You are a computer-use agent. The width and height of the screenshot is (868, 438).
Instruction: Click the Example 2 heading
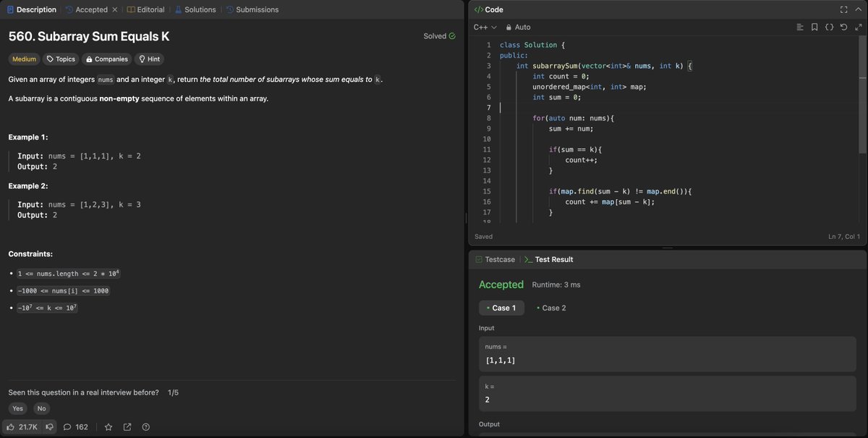tap(28, 185)
